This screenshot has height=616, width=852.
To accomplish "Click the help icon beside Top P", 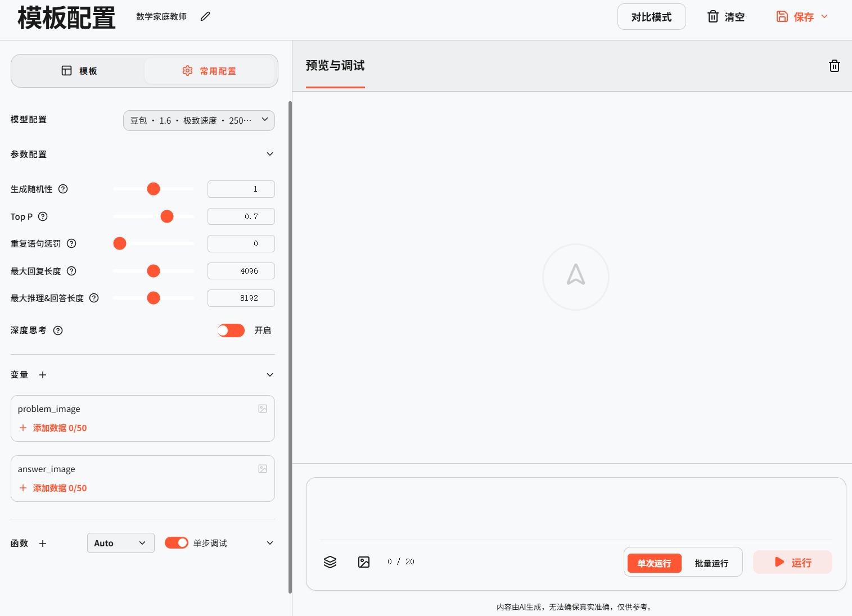I will point(43,216).
